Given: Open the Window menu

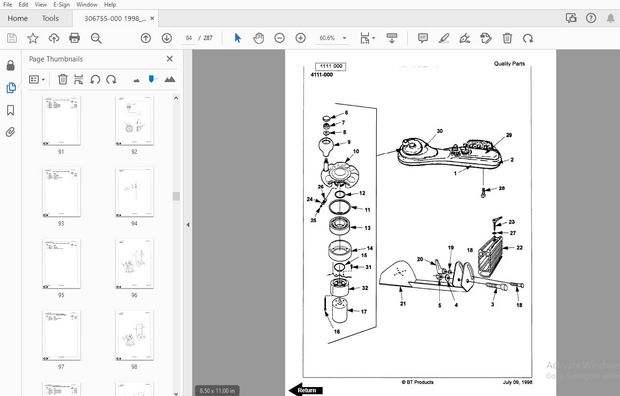Looking at the screenshot, I should pos(87,5).
